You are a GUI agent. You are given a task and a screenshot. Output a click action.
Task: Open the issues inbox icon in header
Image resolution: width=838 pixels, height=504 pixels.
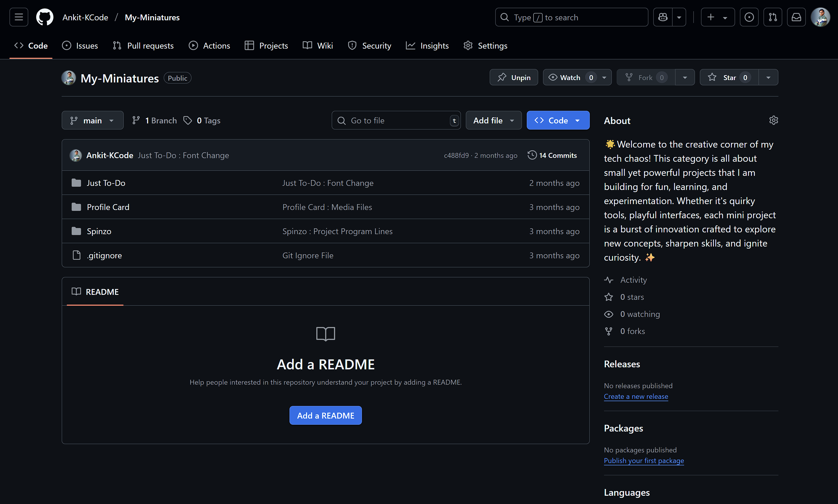pos(749,17)
